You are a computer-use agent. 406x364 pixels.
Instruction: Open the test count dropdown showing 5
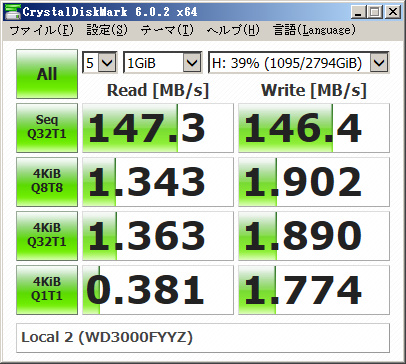[99, 63]
